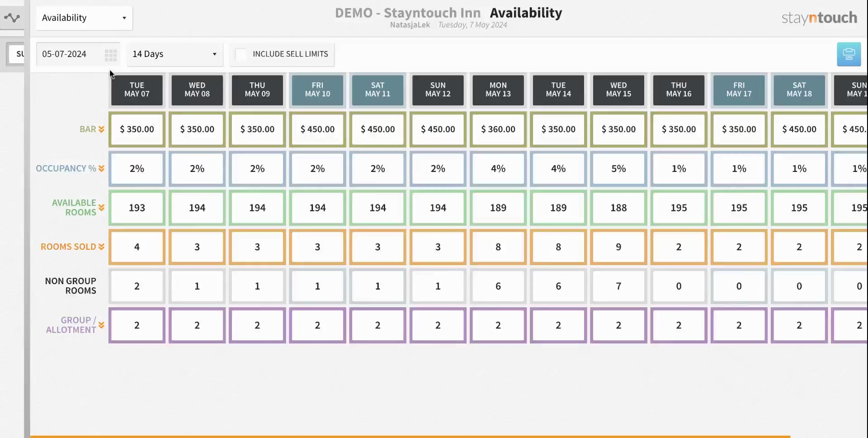Select the TUE MAY 07 column header
868x438 pixels.
click(137, 90)
